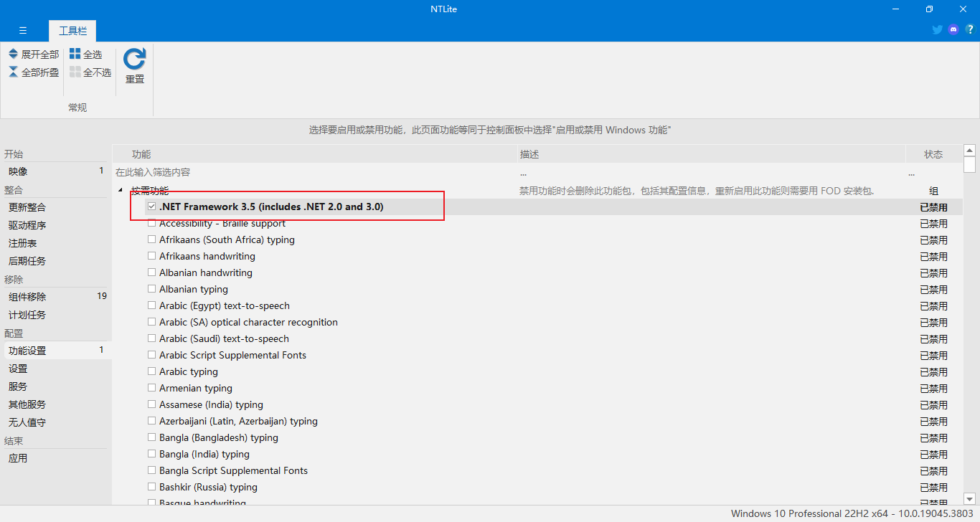Viewport: 980px width, 522px height.
Task: Click the 功能 column header
Action: 314,154
